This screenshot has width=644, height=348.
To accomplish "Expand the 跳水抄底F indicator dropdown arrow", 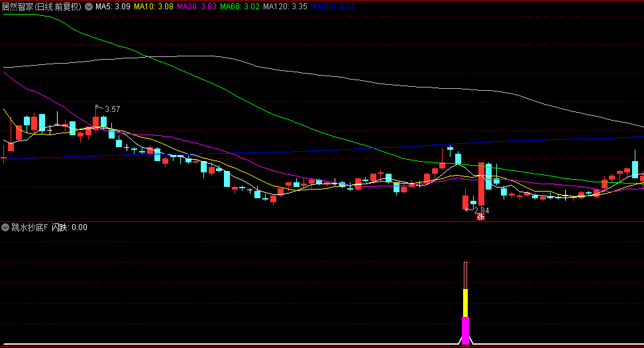I will (x=5, y=227).
